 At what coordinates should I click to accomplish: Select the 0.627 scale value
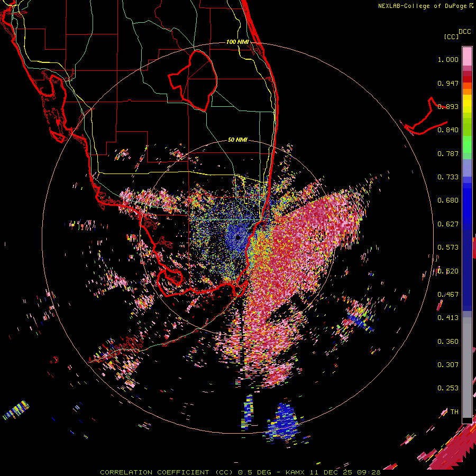tap(448, 224)
